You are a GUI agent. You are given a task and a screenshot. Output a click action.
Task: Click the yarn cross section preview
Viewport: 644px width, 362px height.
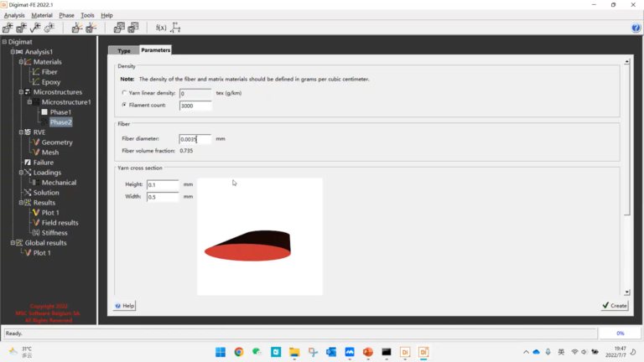pos(260,237)
